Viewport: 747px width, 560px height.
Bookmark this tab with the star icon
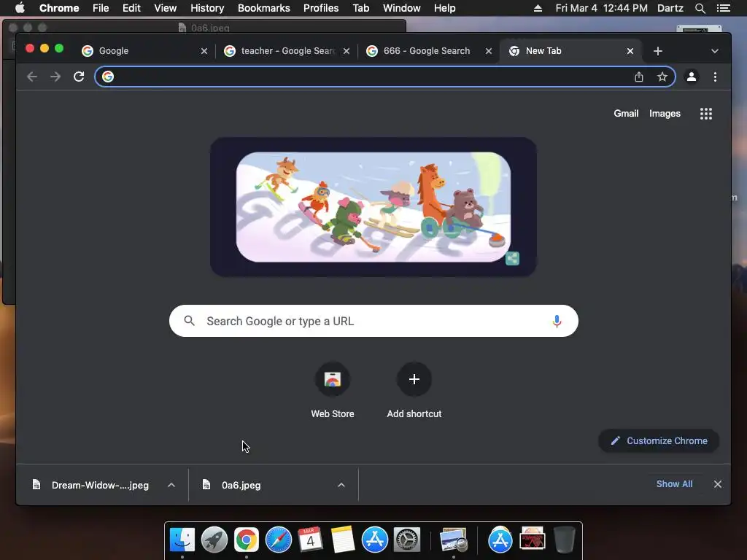(662, 77)
